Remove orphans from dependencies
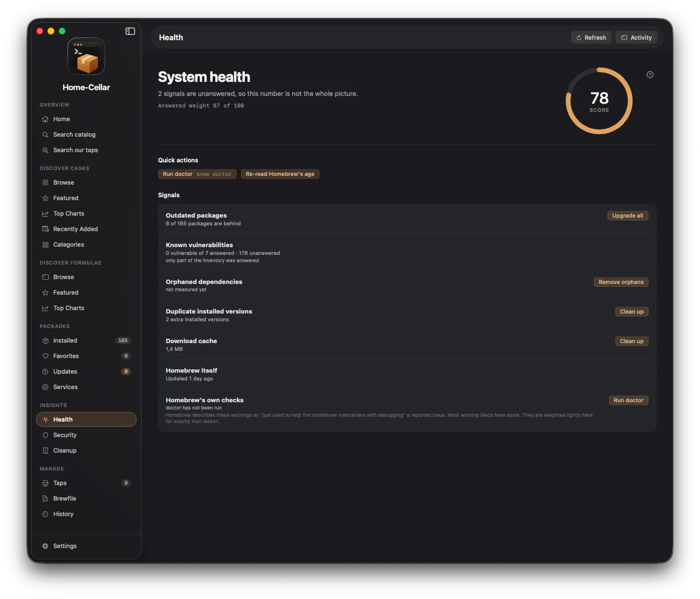This screenshot has width=700, height=599. 621,282
